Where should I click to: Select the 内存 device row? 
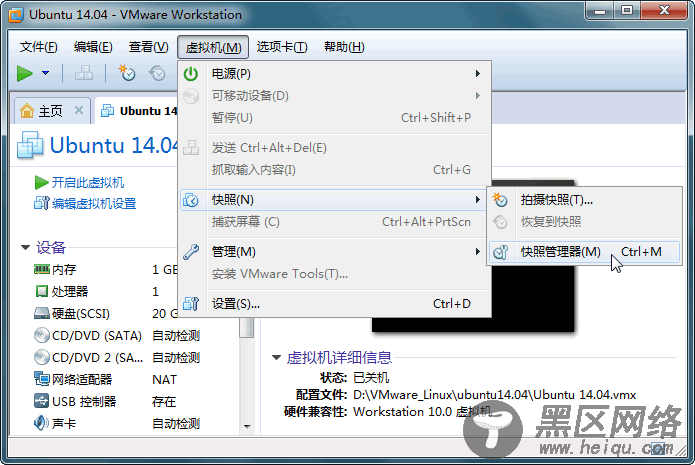[105, 270]
